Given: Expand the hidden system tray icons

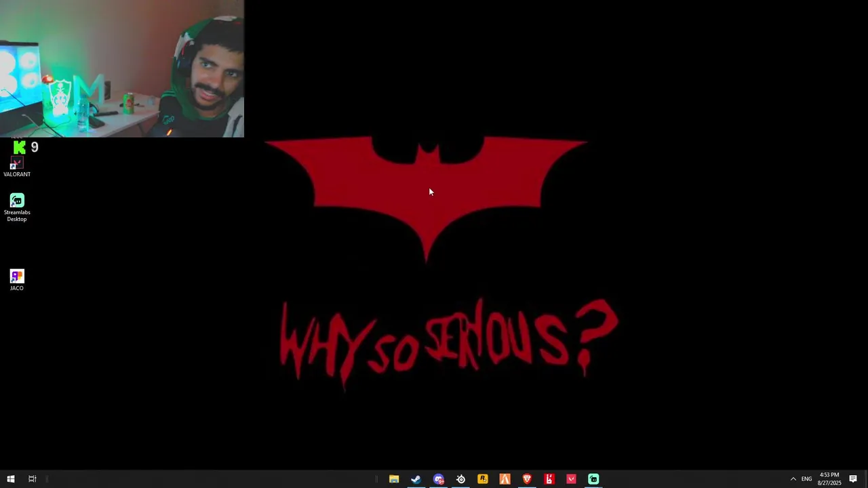Looking at the screenshot, I should [793, 479].
